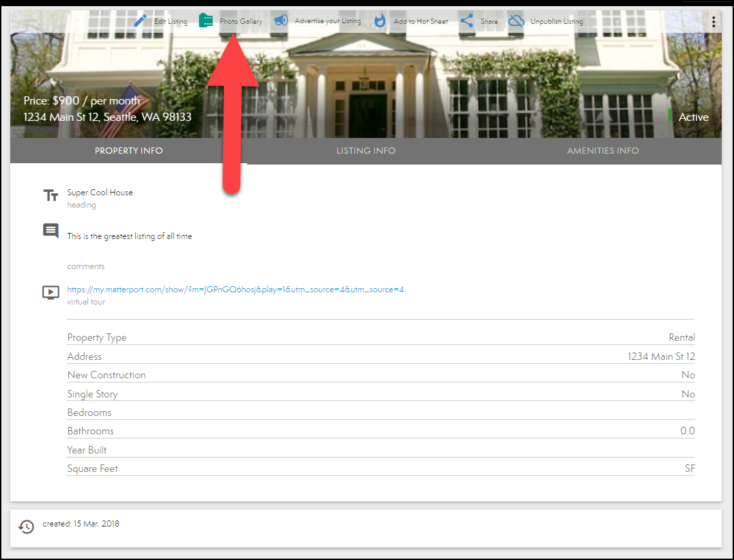Image resolution: width=734 pixels, height=560 pixels.
Task: Click the Add to Hot Sheet flame icon
Action: coord(380,20)
